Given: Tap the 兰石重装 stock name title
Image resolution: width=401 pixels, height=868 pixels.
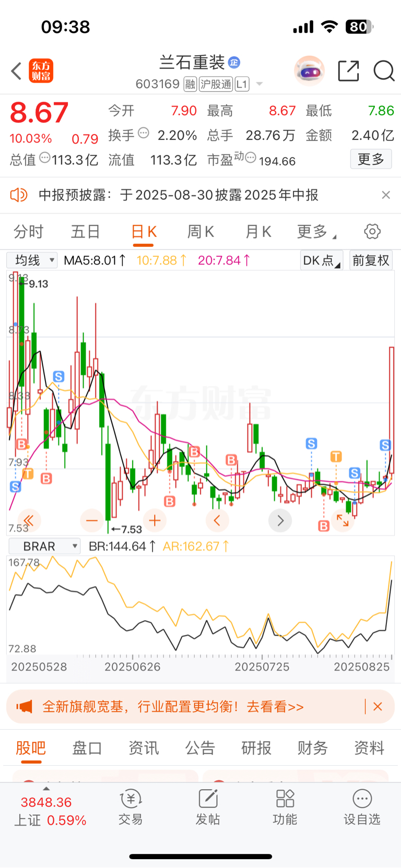Looking at the screenshot, I should 192,63.
